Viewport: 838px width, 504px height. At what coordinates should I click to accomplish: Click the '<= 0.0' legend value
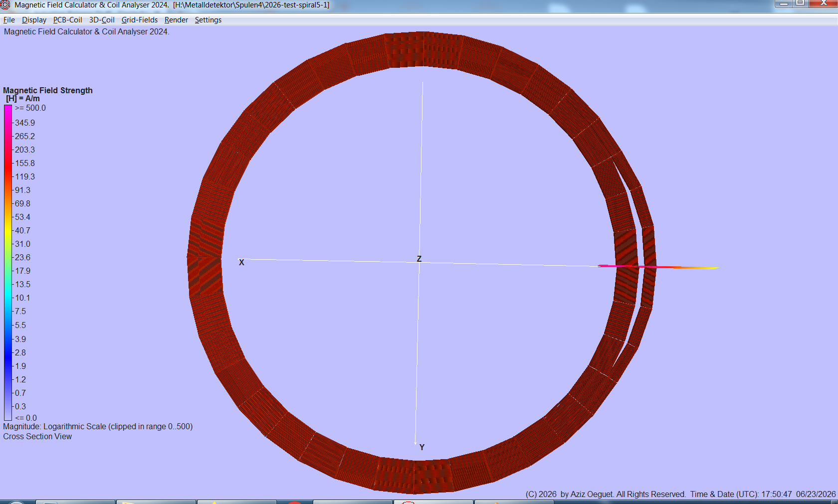pos(26,418)
